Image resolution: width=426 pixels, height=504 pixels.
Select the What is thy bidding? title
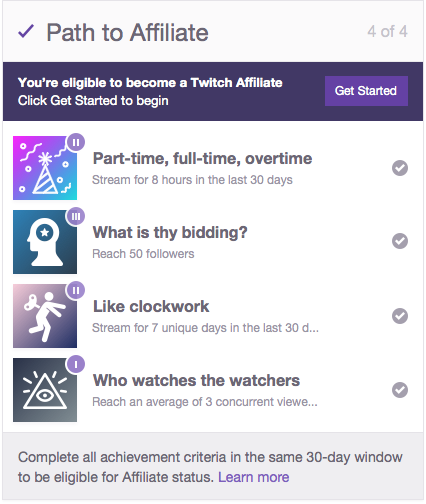click(170, 232)
